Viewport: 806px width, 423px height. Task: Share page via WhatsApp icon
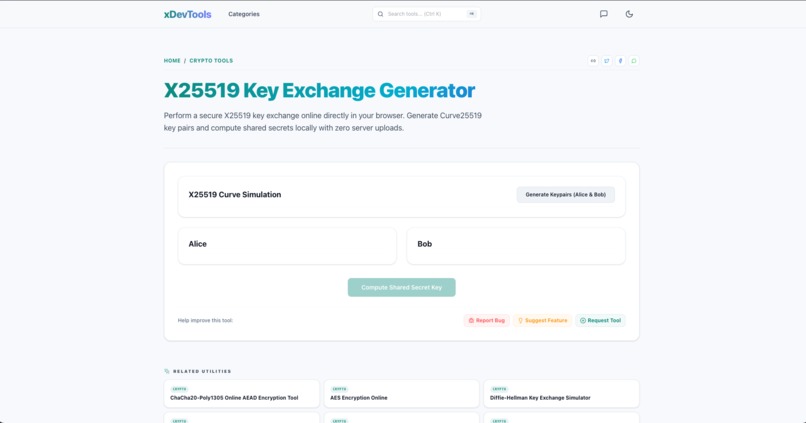pos(634,61)
